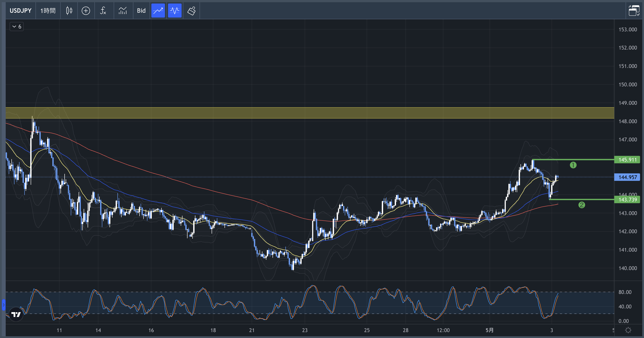Open the fx indicators menu
The height and width of the screenshot is (338, 644).
pos(103,11)
